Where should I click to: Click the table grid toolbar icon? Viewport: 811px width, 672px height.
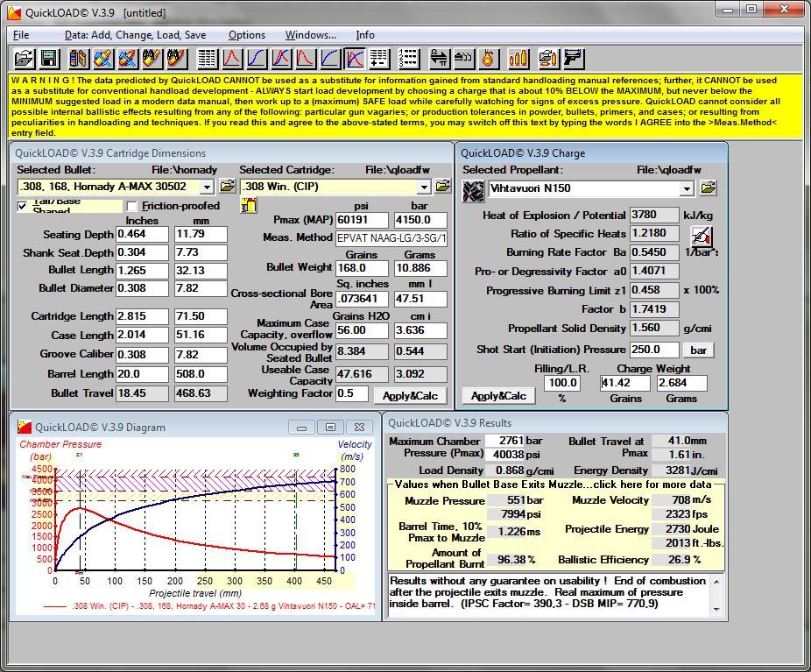click(208, 59)
